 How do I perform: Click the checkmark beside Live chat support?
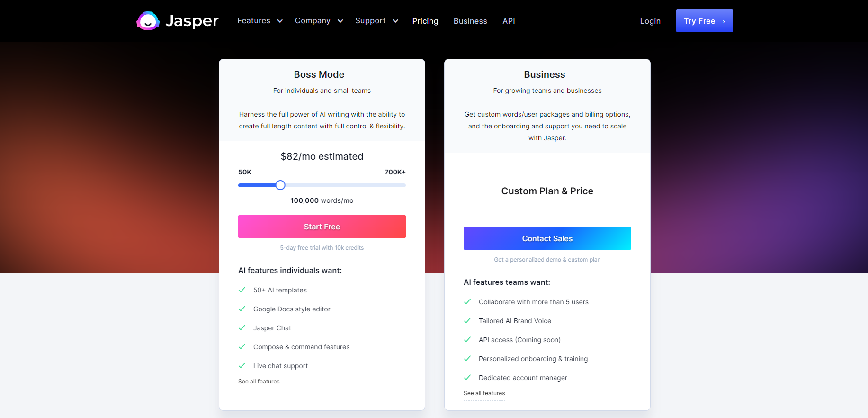click(242, 365)
